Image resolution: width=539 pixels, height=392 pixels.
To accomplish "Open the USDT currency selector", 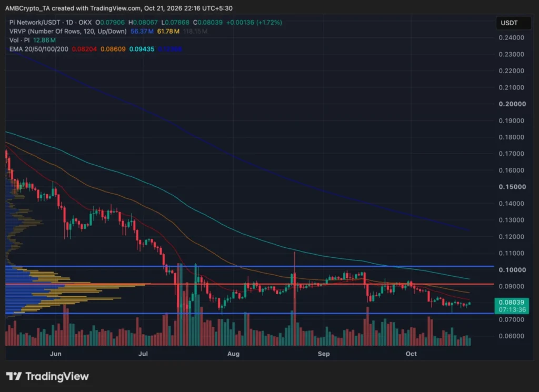I will coord(513,23).
